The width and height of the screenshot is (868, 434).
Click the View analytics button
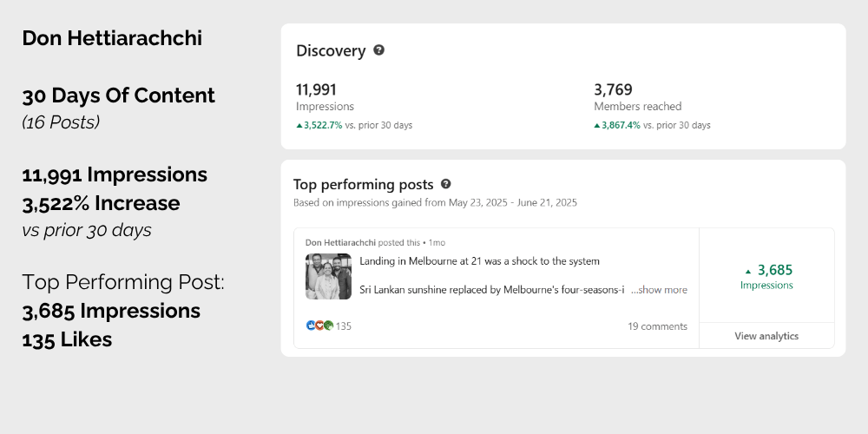(766, 335)
